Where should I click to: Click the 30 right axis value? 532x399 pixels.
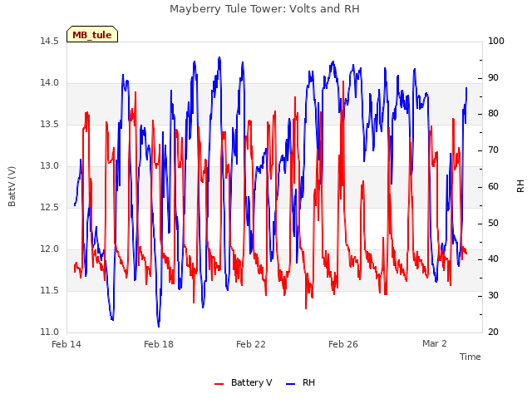pos(493,296)
